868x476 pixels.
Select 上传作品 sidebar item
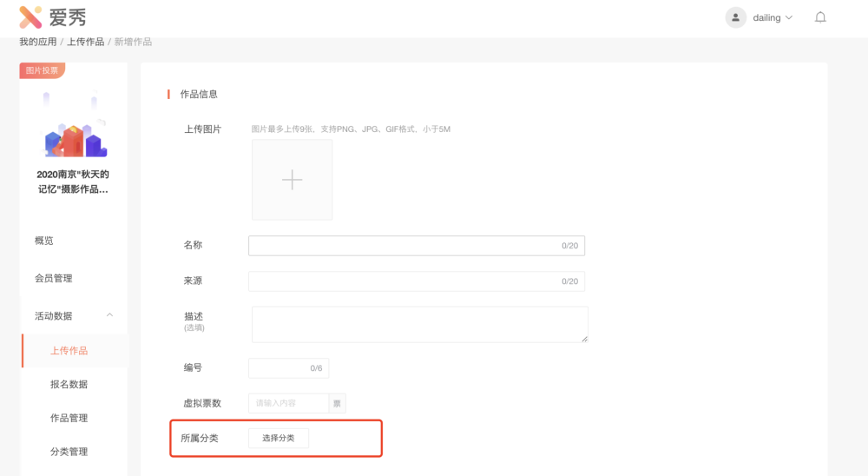tap(69, 350)
